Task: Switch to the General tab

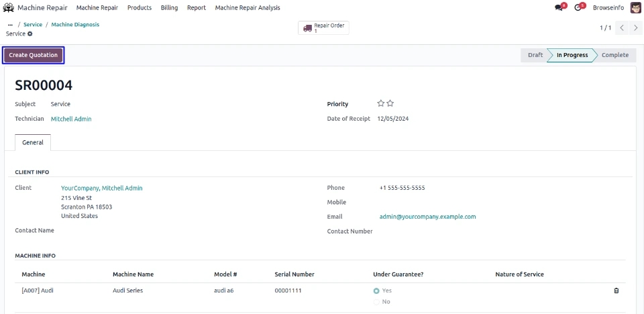Action: 33,142
